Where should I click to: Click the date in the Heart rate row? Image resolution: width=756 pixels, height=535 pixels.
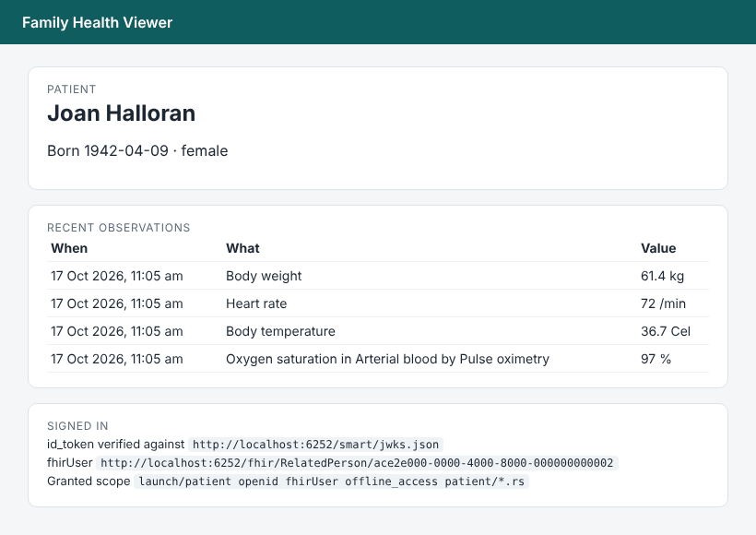[x=117, y=303]
